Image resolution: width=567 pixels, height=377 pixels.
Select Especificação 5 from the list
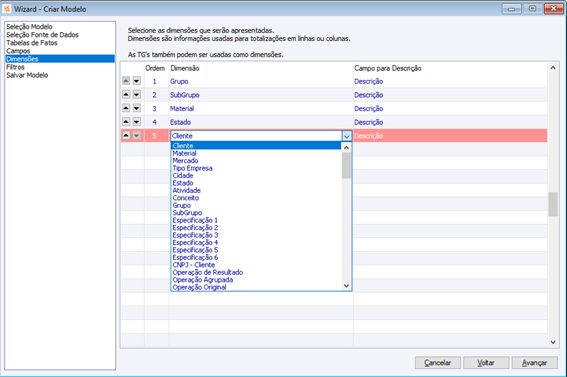[x=256, y=250]
